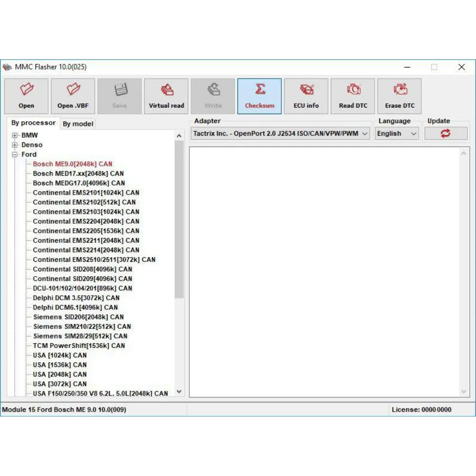Open the Language dropdown
476x476 pixels.
397,134
